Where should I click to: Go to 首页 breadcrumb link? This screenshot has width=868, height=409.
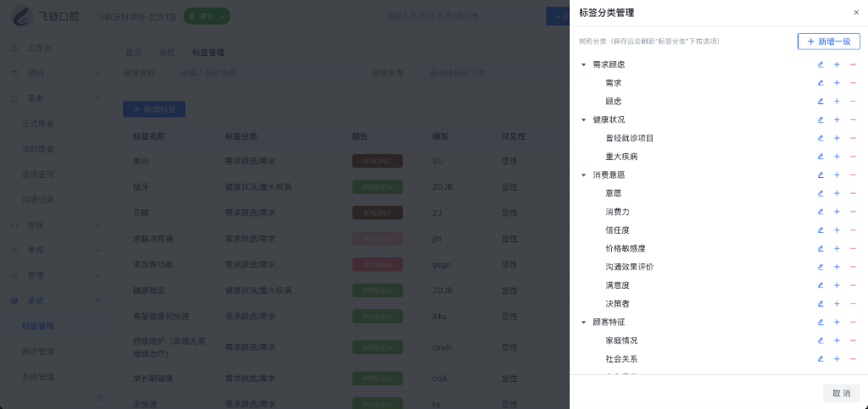(x=133, y=53)
